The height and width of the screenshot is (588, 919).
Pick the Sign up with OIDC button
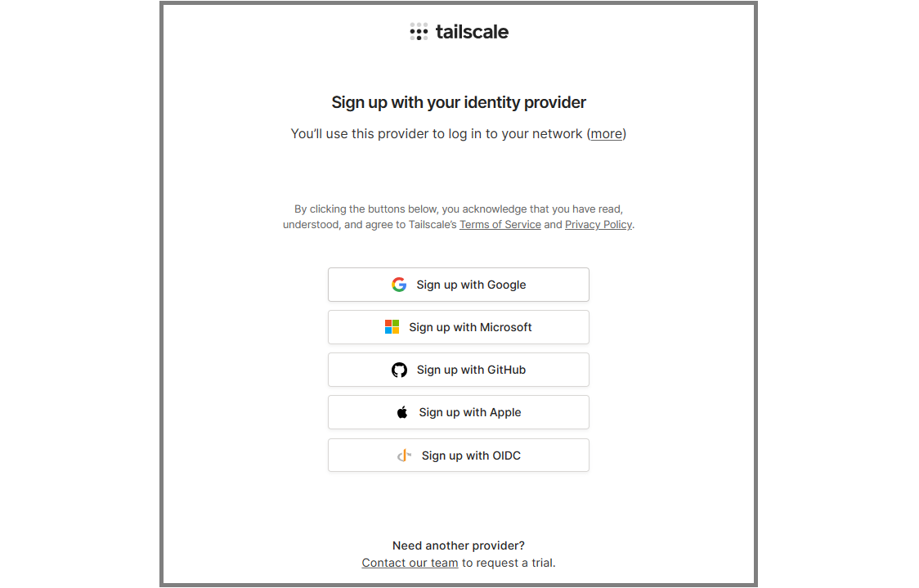pyautogui.click(x=459, y=456)
